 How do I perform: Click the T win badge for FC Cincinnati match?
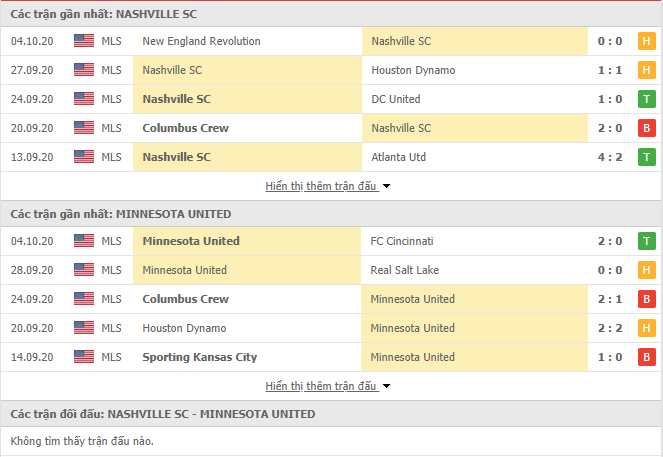(x=647, y=241)
